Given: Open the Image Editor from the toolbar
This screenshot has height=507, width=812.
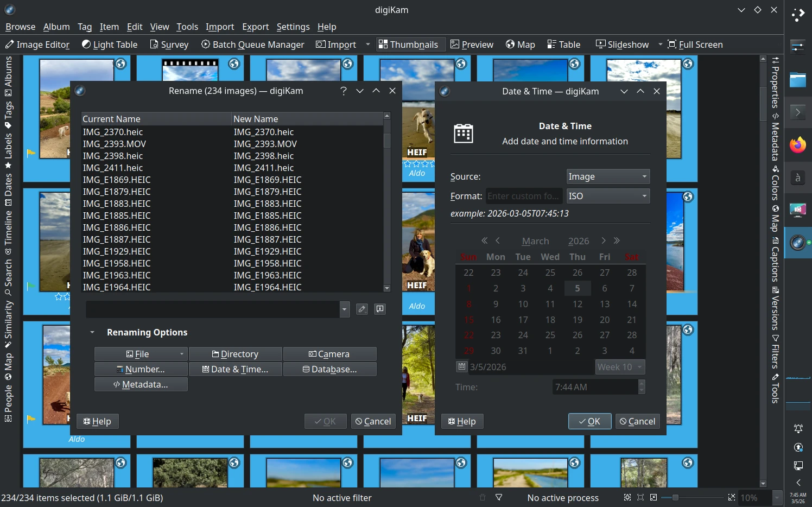Looking at the screenshot, I should tap(37, 45).
